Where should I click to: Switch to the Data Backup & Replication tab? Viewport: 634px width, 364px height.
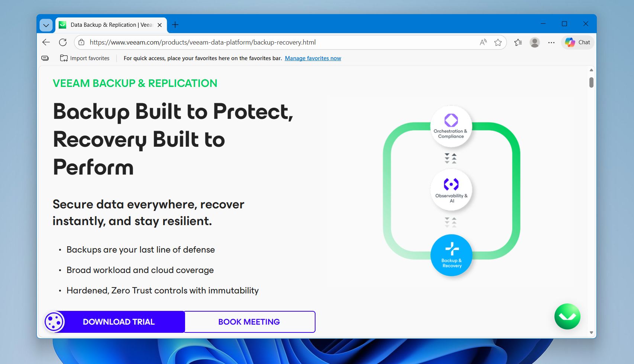tap(110, 25)
